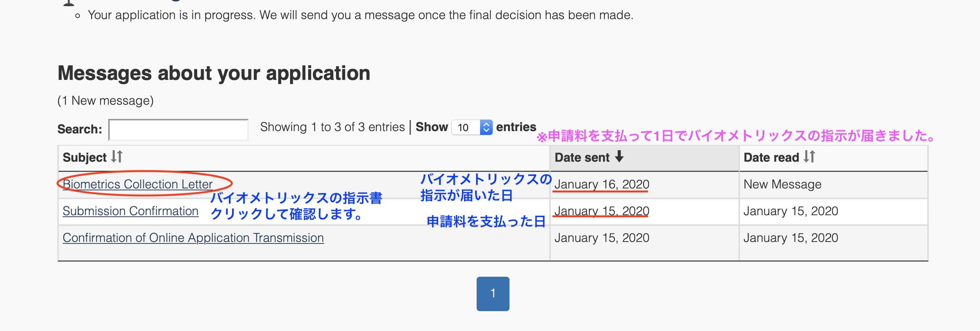The width and height of the screenshot is (980, 331).
Task: Click Submission Confirmation's Date read cell
Action: click(x=790, y=211)
